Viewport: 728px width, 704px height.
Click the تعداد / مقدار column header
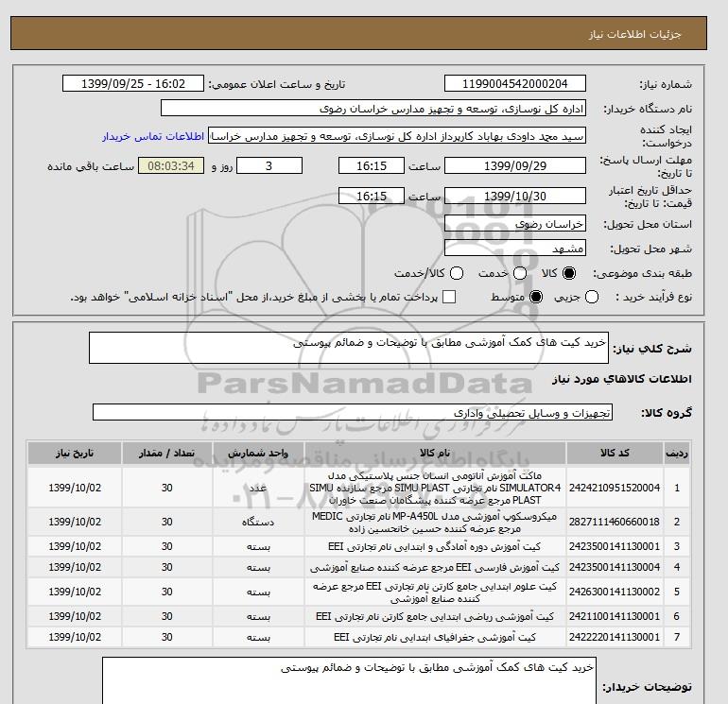pyautogui.click(x=167, y=454)
